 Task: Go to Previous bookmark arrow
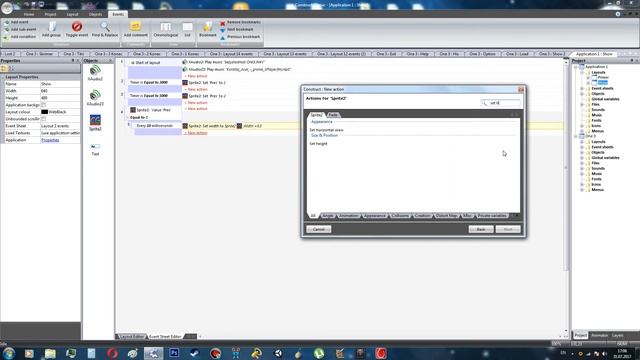222,37
